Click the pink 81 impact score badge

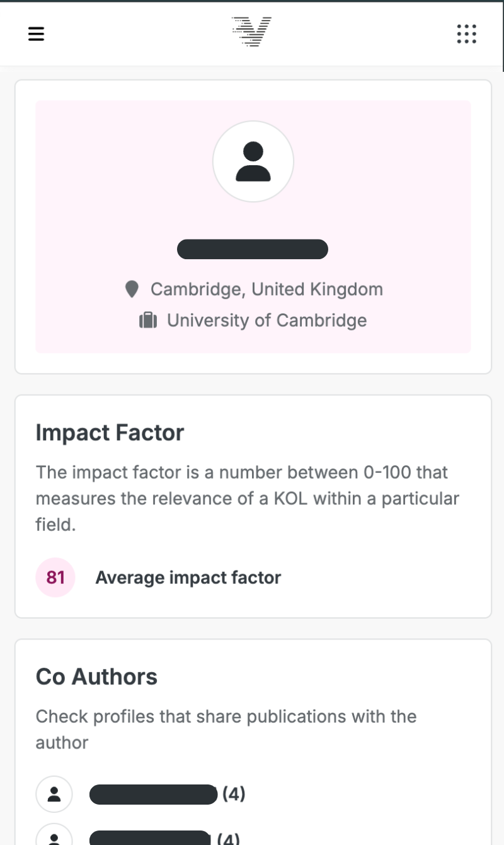tap(55, 577)
